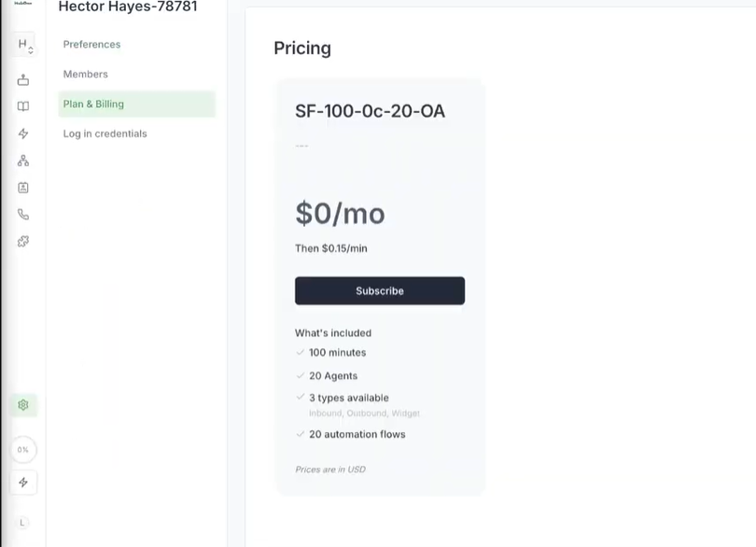This screenshot has height=547, width=756.
Task: Click the Subscribe button
Action: pos(380,291)
